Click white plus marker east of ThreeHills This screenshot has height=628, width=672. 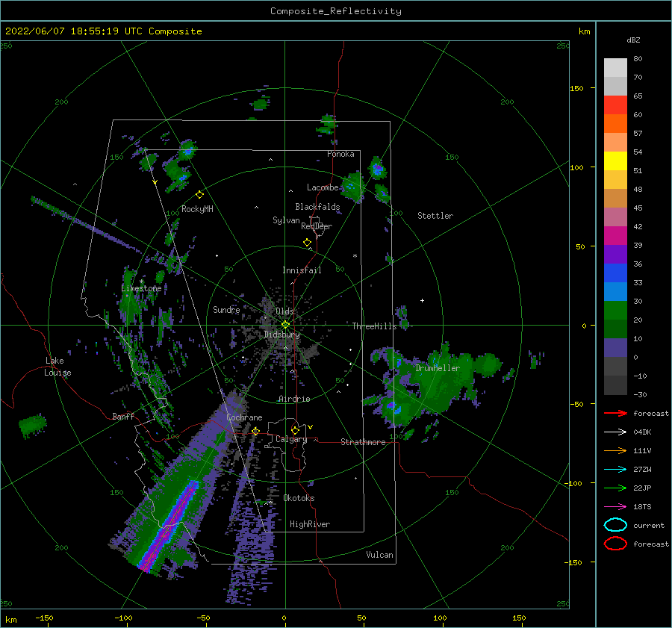(x=422, y=300)
